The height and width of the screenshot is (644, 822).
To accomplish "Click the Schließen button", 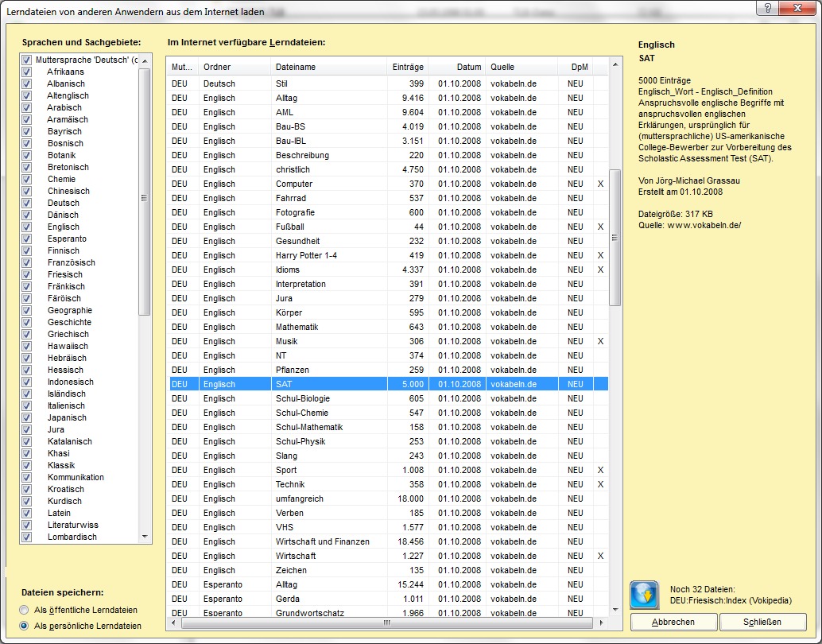I will pyautogui.click(x=762, y=622).
